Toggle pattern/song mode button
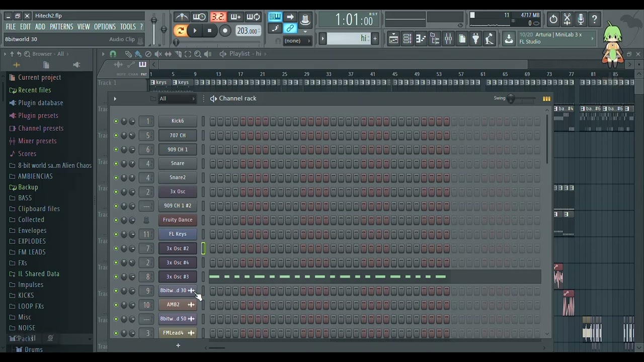 pos(180,31)
